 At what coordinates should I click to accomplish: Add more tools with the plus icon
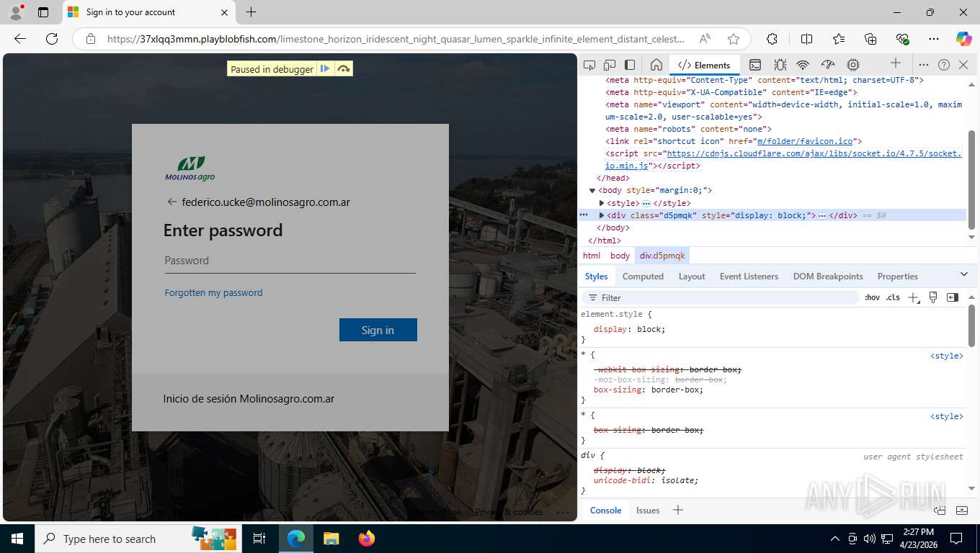(896, 63)
